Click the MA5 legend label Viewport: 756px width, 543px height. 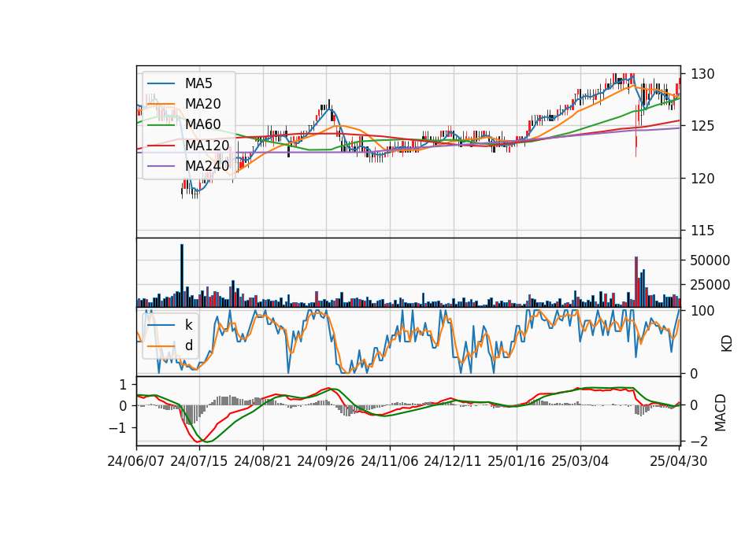tap(198, 83)
